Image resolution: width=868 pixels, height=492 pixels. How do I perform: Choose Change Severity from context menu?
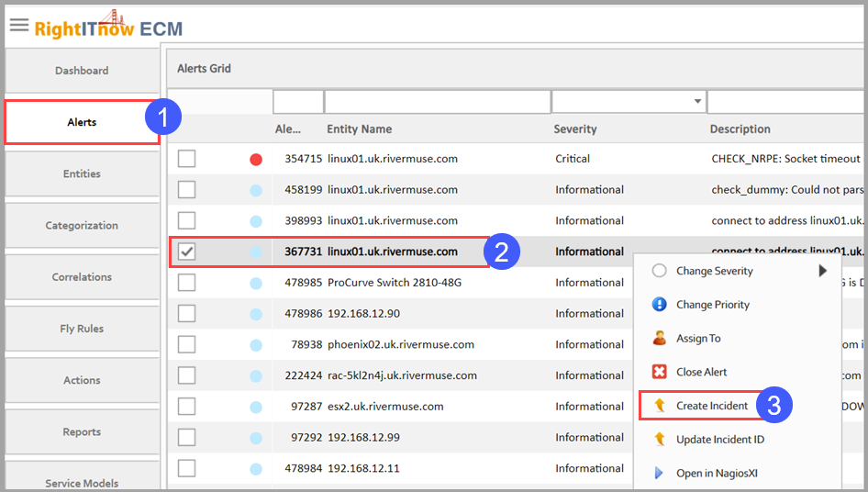click(x=714, y=271)
